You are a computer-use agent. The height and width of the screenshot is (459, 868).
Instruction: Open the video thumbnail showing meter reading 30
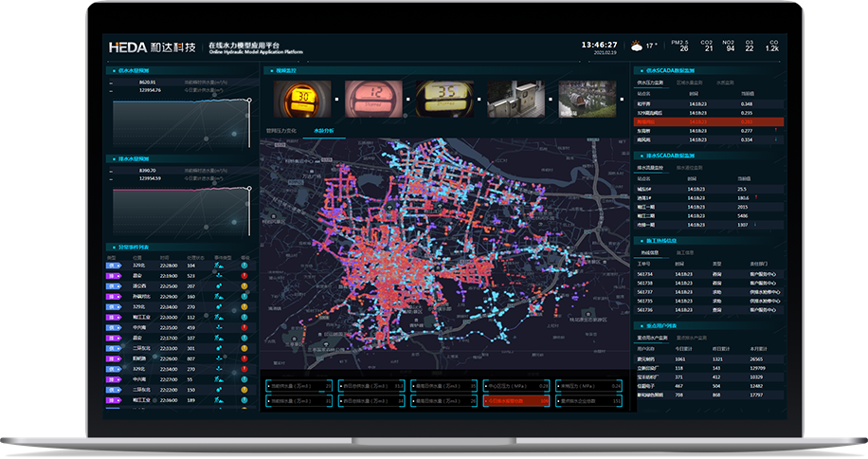pos(301,97)
